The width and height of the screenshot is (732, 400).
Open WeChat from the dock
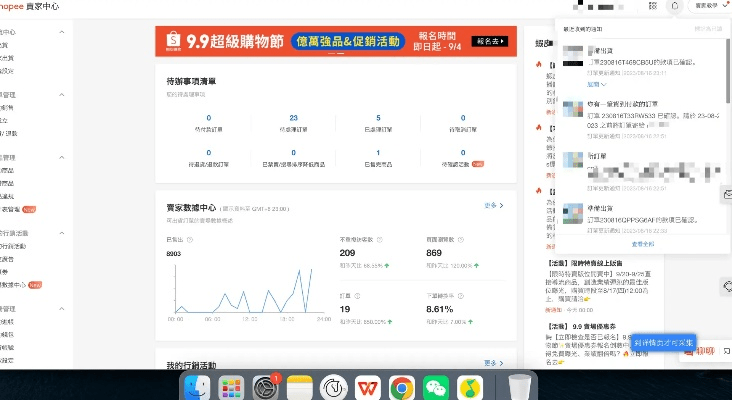click(435, 387)
